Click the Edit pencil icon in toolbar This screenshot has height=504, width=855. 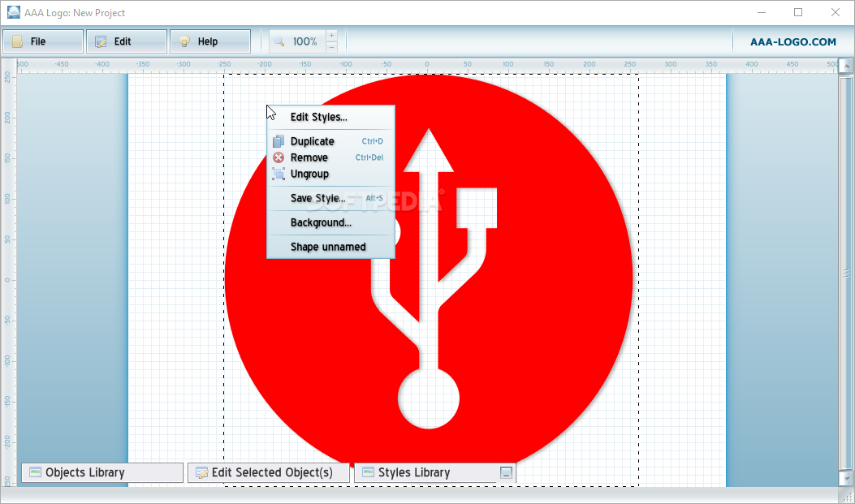pyautogui.click(x=101, y=41)
